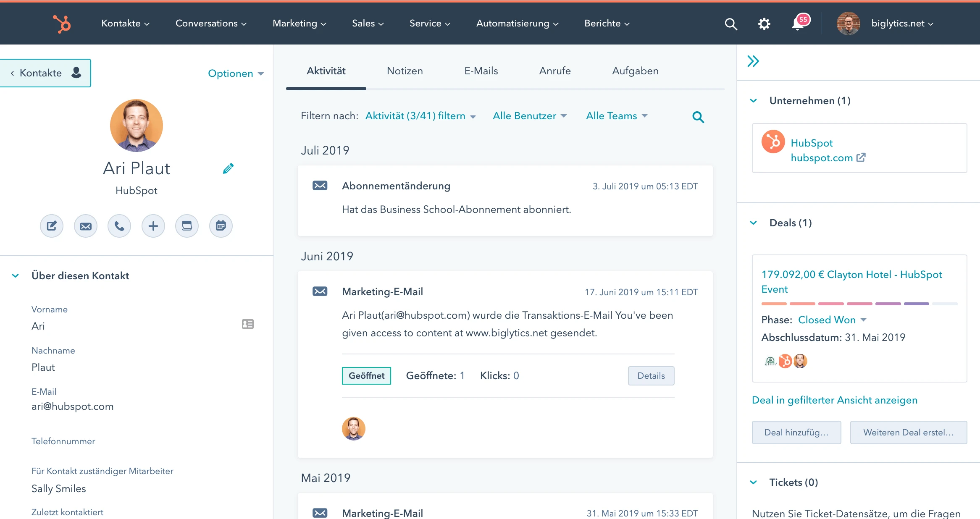The image size is (980, 519).
Task: Collapse Deals (1) section
Action: pos(754,223)
